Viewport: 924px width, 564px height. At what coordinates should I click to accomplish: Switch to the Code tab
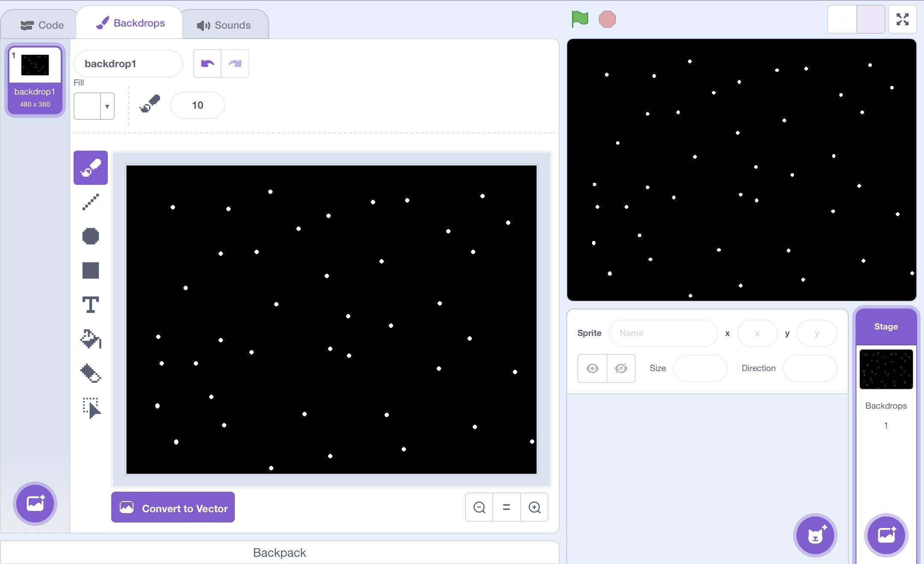(42, 24)
